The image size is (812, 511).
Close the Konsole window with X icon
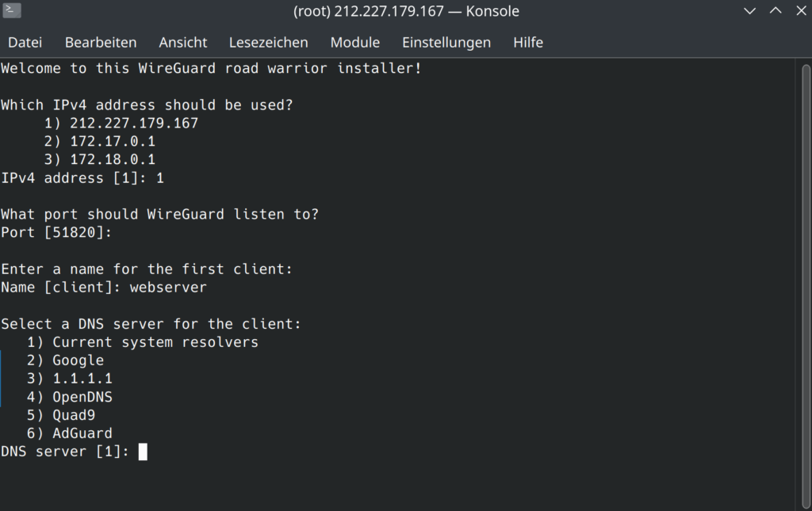coord(801,11)
